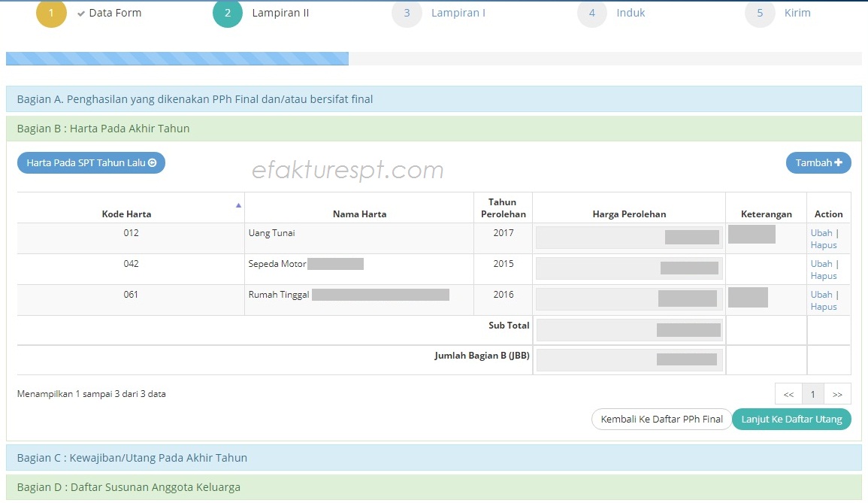The height and width of the screenshot is (503, 868).
Task: Expand Bagian D Daftar Susunan Anggota Keluarga
Action: [128, 487]
